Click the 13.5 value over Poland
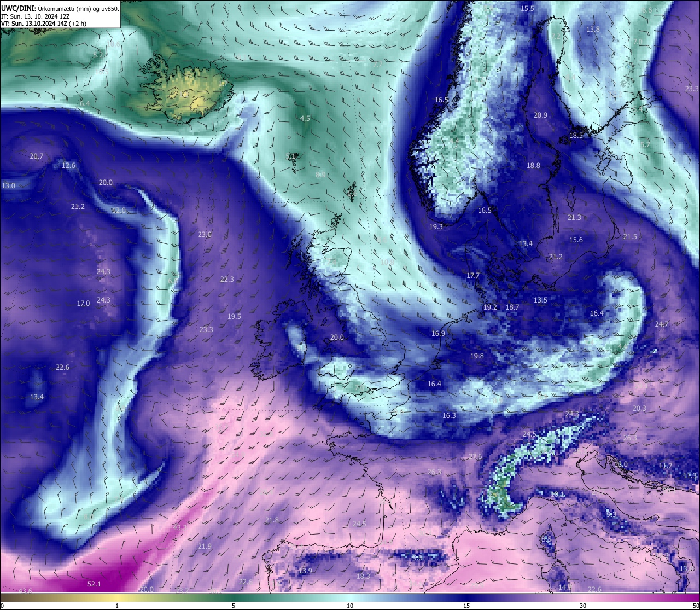This screenshot has width=700, height=610. 540,300
